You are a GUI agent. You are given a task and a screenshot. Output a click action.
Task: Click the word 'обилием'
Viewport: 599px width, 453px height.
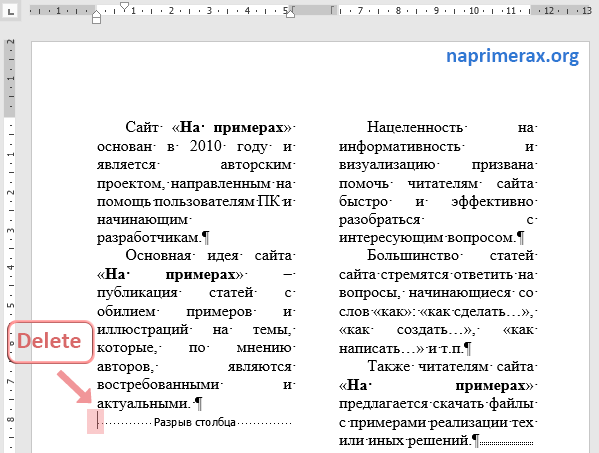[x=126, y=312]
